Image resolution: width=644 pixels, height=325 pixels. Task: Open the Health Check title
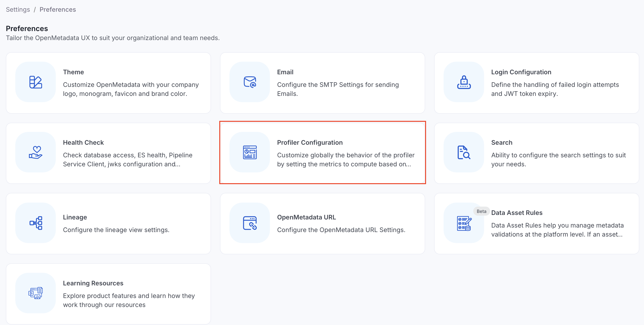[x=83, y=142]
